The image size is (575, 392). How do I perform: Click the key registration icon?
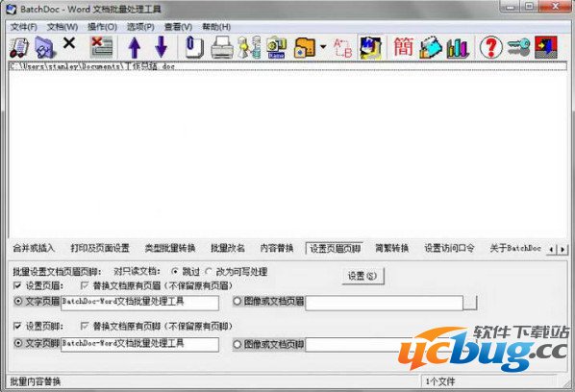(x=518, y=47)
